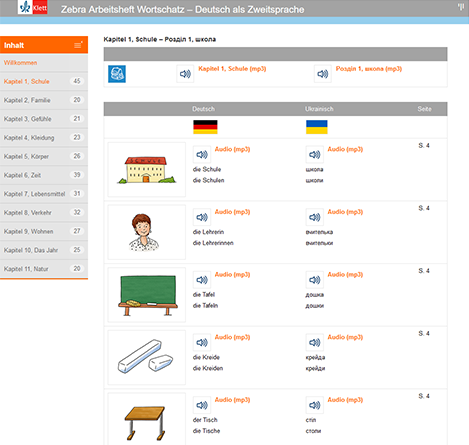469x445 pixels.
Task: Click the German flag image
Action: tap(205, 127)
